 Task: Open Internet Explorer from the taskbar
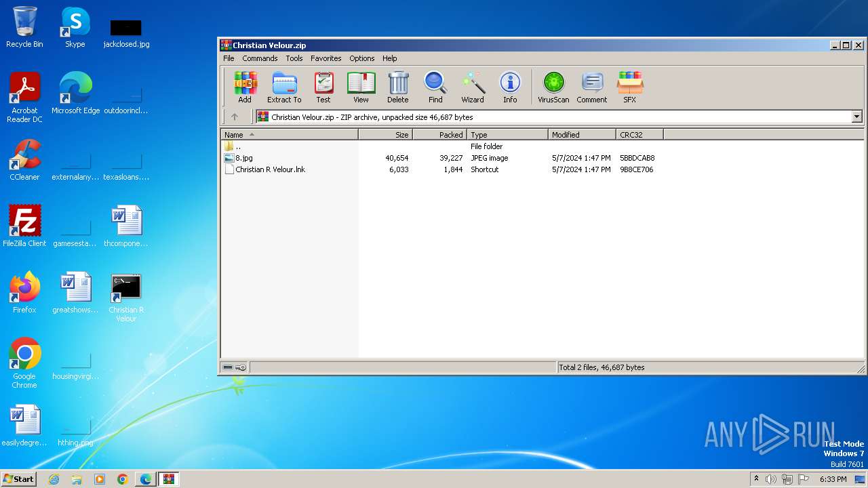click(54, 479)
